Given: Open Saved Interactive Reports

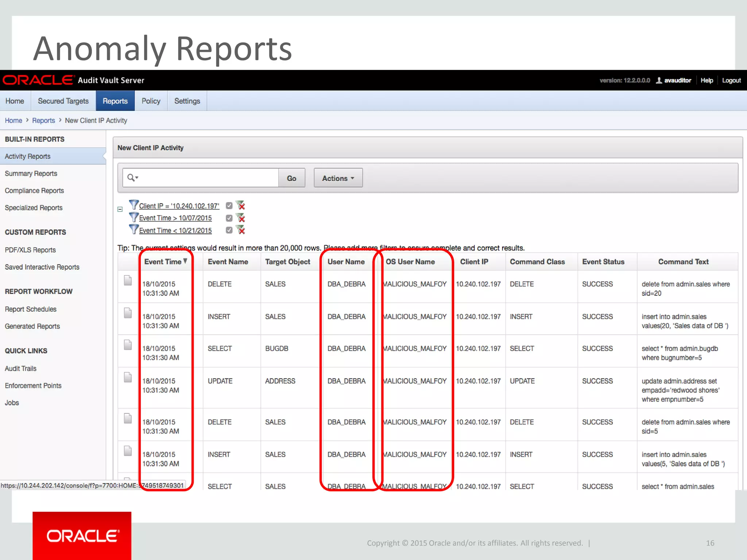Looking at the screenshot, I should point(42,267).
